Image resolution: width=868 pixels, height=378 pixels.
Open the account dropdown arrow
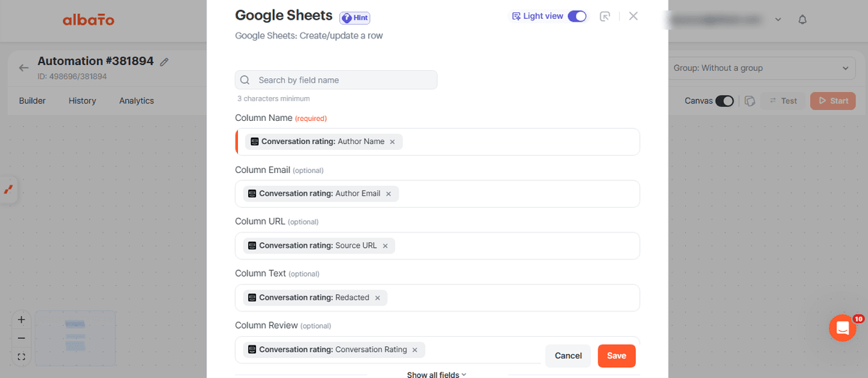coord(778,20)
